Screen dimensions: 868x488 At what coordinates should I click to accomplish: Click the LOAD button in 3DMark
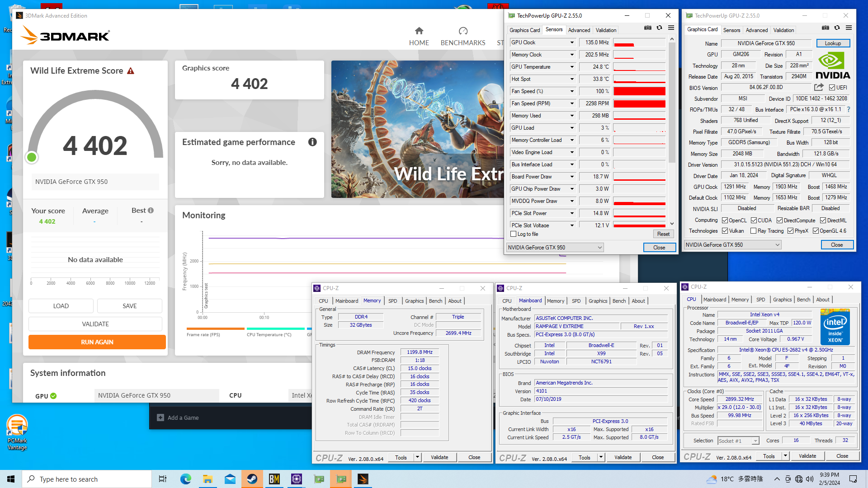click(61, 306)
